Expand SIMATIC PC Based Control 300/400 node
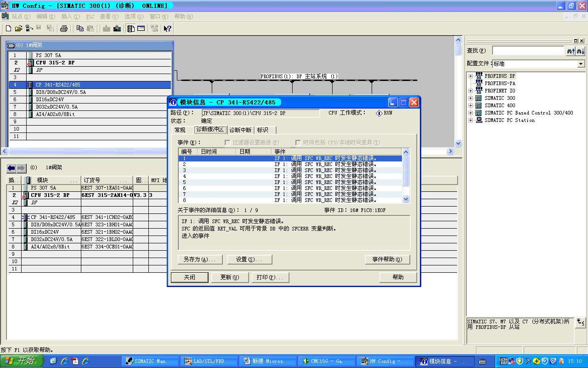 coord(470,113)
